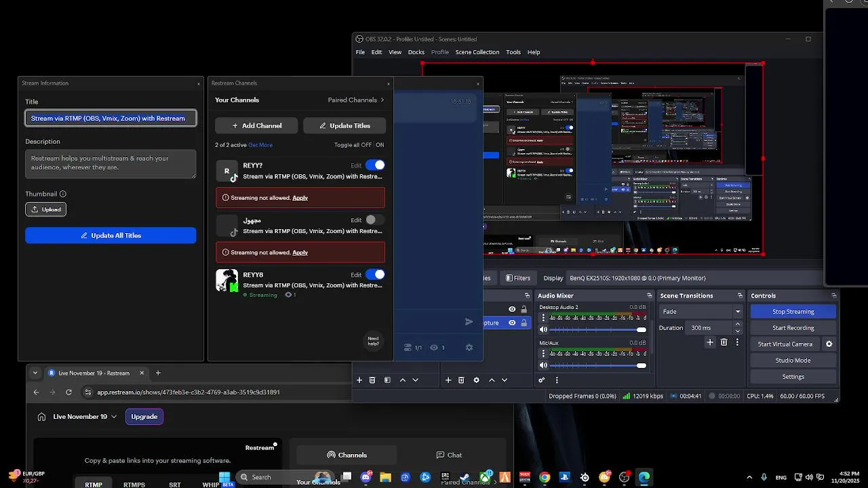Image resolution: width=868 pixels, height=488 pixels.
Task: Click Add Channel button
Action: 256,125
